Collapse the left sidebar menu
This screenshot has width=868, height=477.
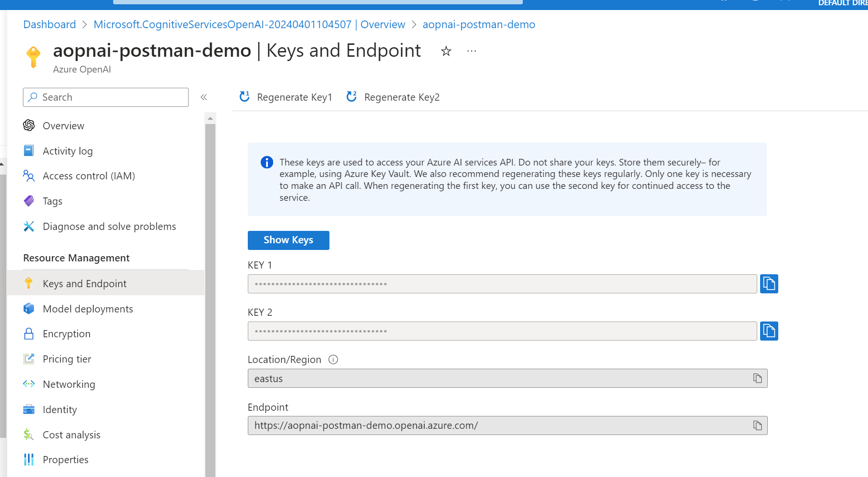click(x=204, y=97)
